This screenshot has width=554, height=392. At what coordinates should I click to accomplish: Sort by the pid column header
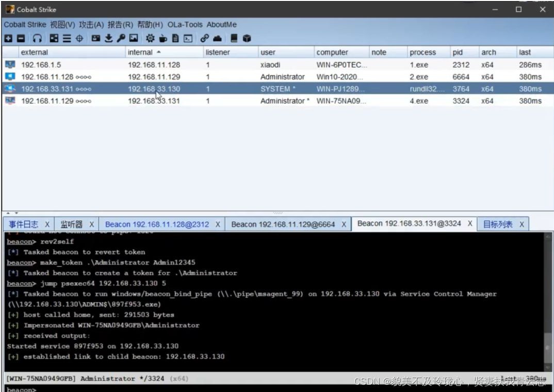(x=465, y=52)
